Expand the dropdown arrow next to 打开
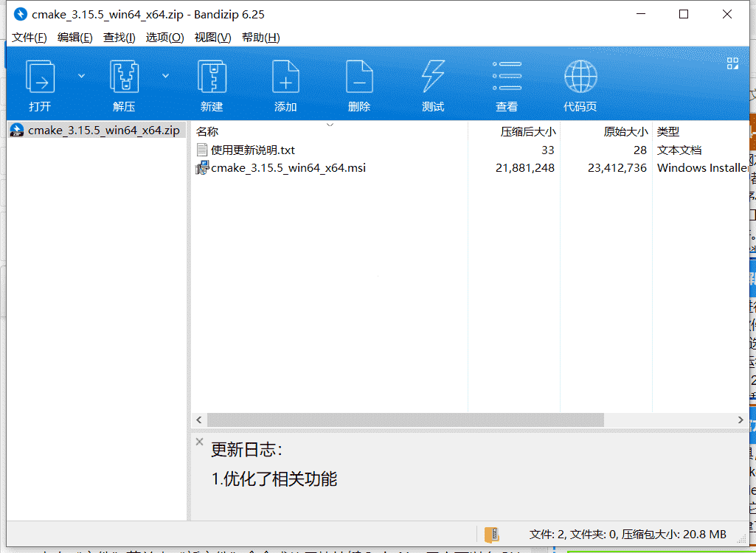The width and height of the screenshot is (756, 553). click(x=81, y=76)
